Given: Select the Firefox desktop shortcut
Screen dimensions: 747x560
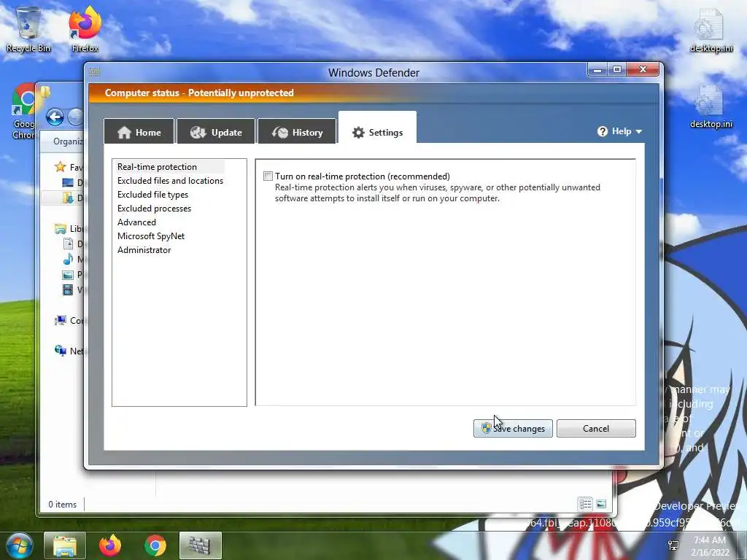Looking at the screenshot, I should pos(85,29).
